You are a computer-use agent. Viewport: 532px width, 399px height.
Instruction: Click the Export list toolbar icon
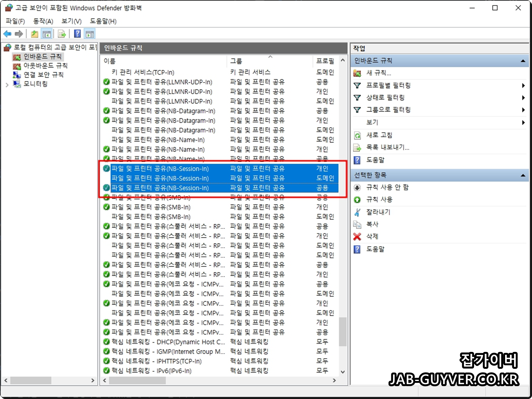62,34
